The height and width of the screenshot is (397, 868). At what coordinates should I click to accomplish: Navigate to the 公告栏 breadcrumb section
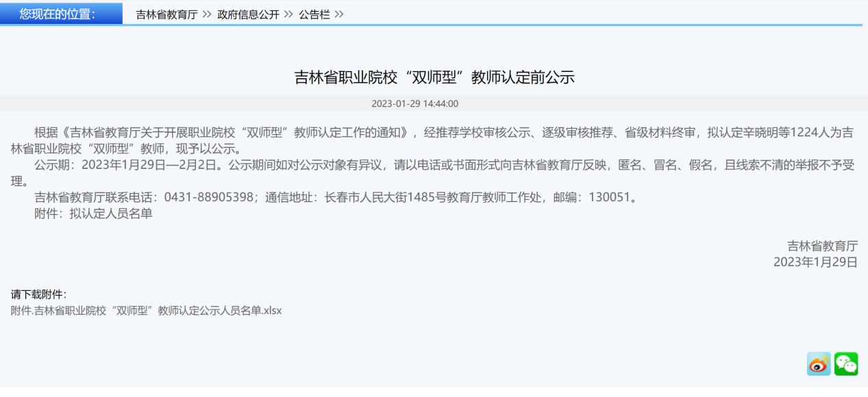coord(314,14)
